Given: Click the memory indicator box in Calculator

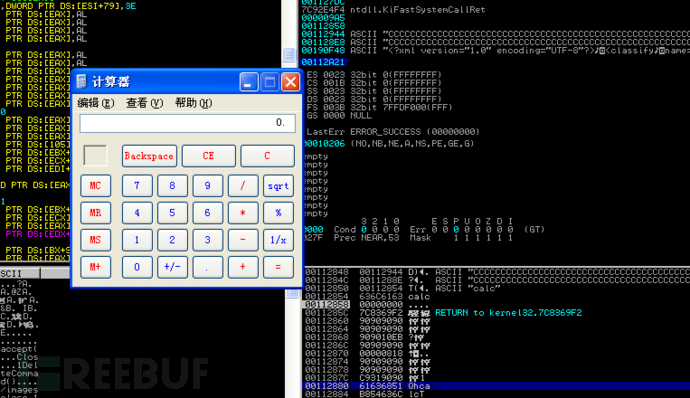Looking at the screenshot, I should click(95, 156).
